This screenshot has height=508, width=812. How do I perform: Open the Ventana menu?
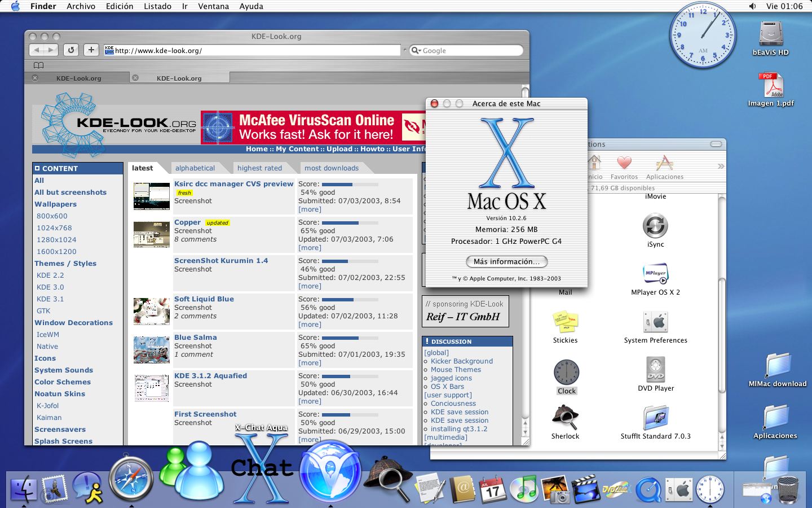coord(213,6)
